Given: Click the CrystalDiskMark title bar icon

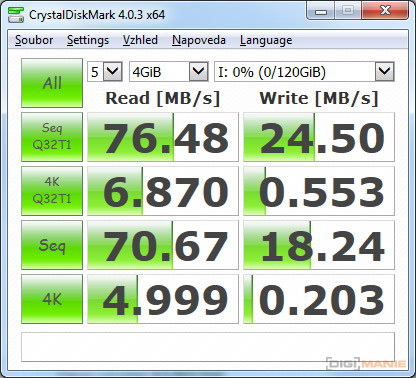Looking at the screenshot, I should tap(16, 14).
